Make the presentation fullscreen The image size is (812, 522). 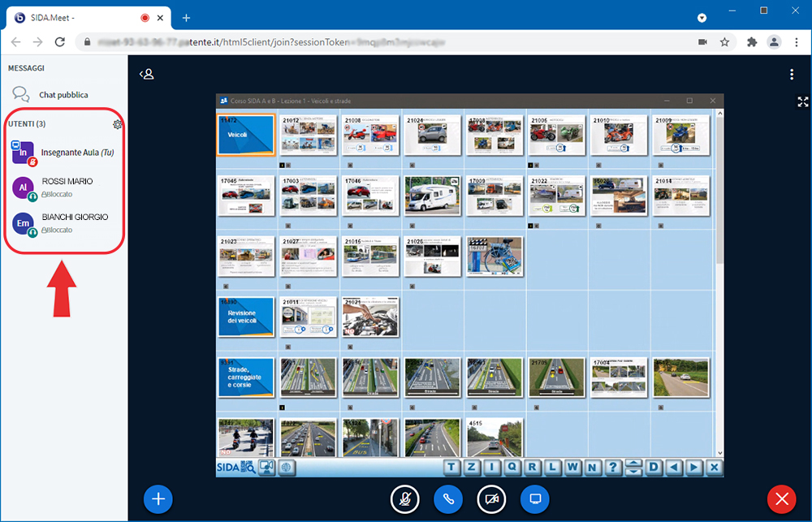pyautogui.click(x=802, y=101)
